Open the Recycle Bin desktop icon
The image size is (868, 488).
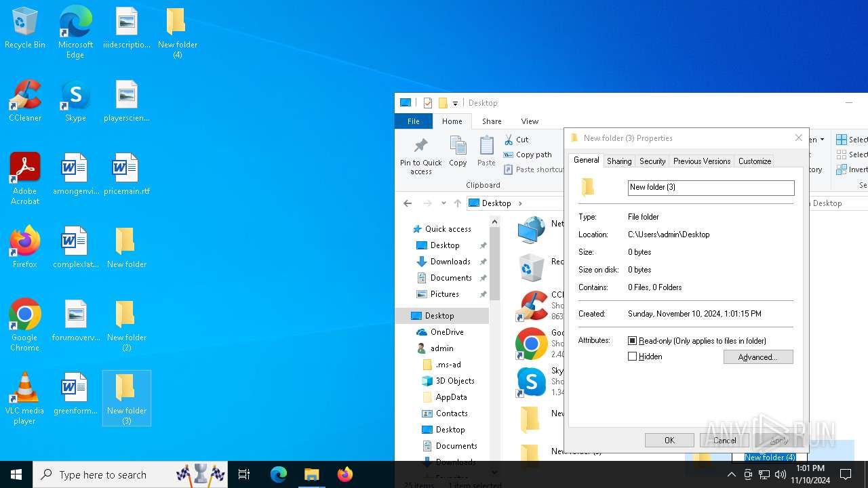click(x=25, y=28)
